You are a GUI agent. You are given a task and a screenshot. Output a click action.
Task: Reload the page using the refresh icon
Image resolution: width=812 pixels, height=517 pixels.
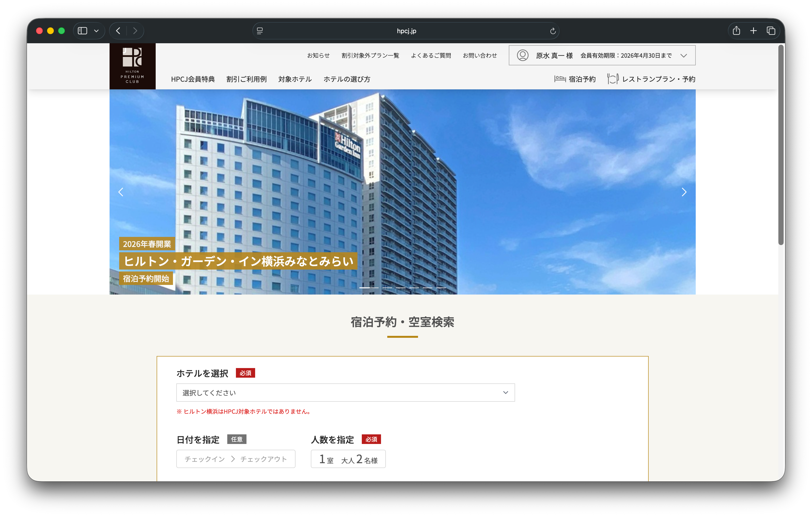click(x=552, y=31)
